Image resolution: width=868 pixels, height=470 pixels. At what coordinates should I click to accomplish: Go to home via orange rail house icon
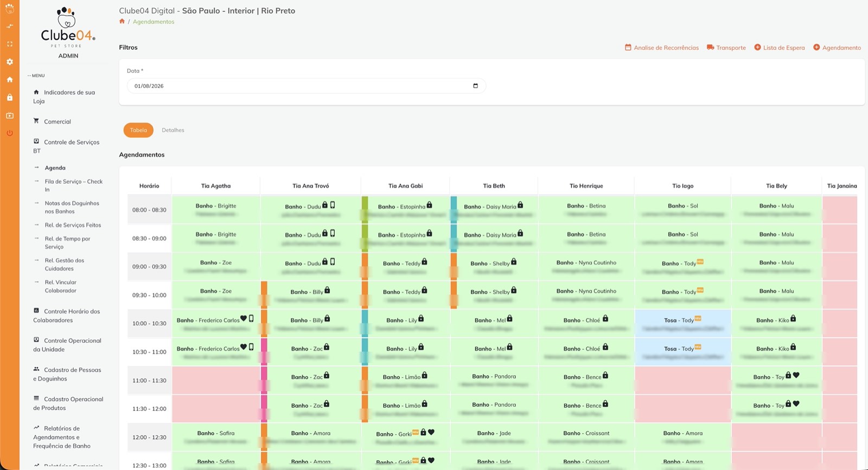pos(10,80)
